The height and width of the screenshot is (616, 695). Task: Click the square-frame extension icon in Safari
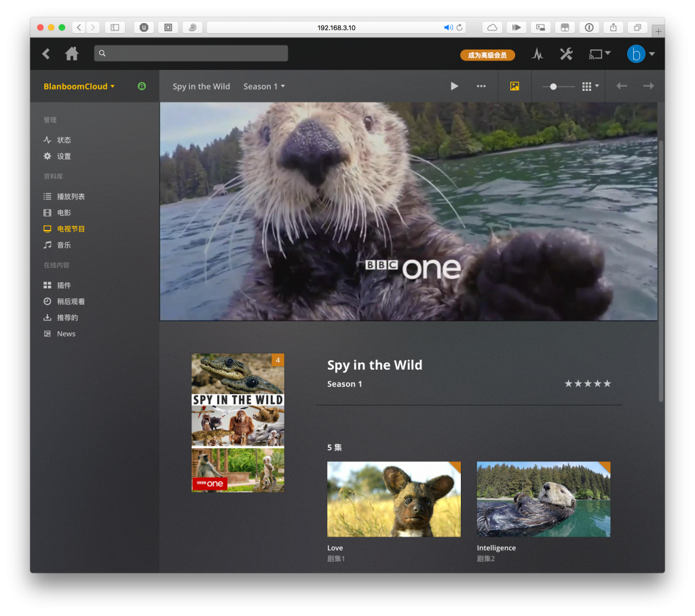pyautogui.click(x=168, y=28)
